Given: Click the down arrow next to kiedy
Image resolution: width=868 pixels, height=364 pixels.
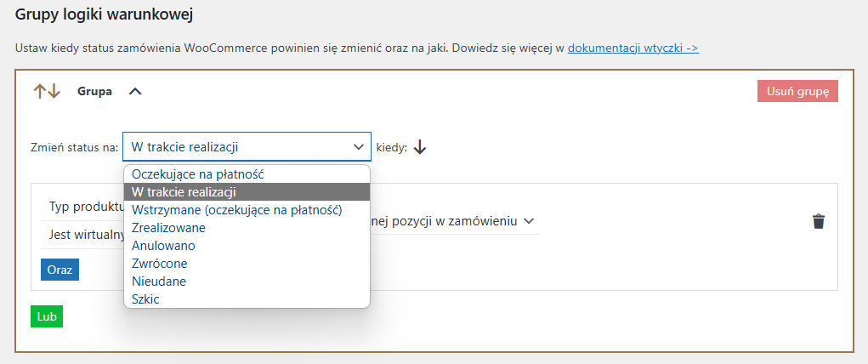Looking at the screenshot, I should click(420, 147).
